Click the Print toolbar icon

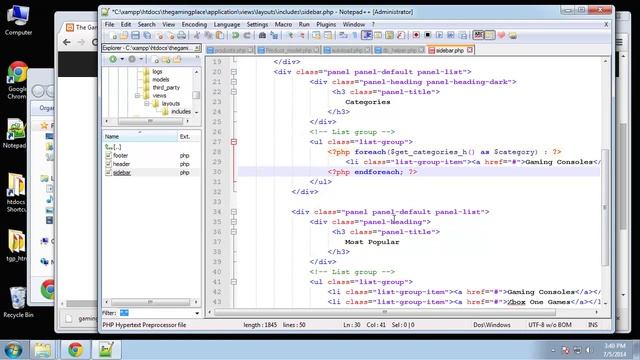pos(181,36)
